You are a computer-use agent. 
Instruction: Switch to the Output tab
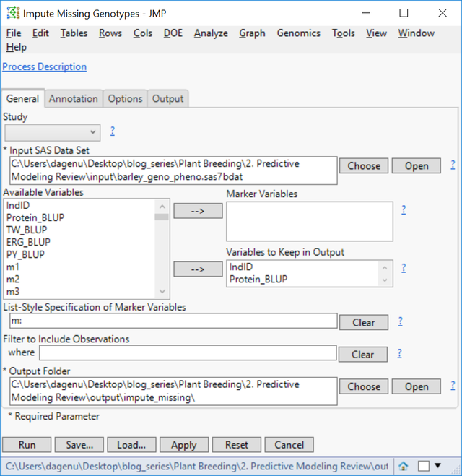tap(167, 98)
